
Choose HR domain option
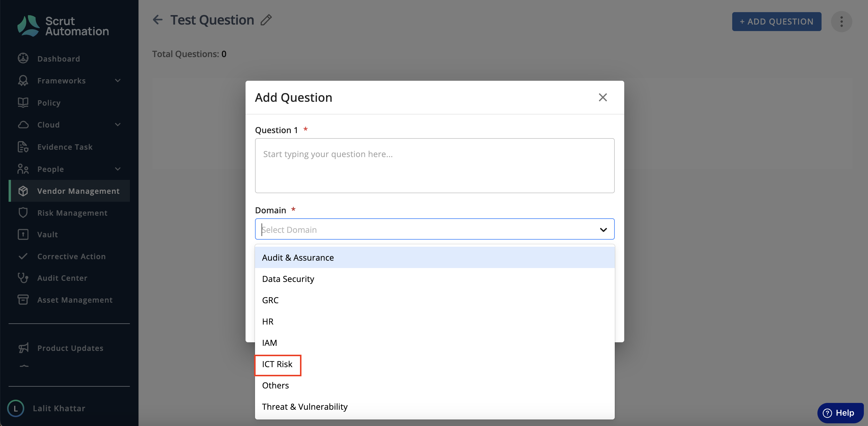[435, 322]
